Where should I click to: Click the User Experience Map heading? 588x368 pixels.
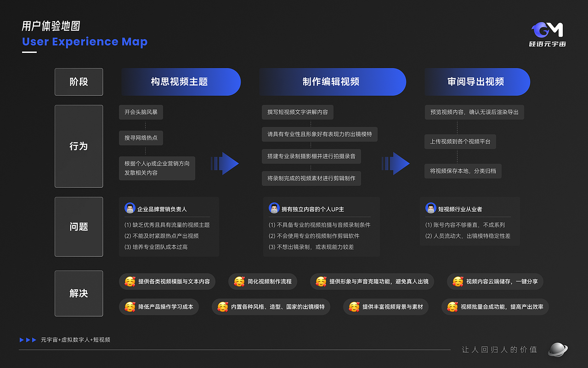(x=85, y=41)
